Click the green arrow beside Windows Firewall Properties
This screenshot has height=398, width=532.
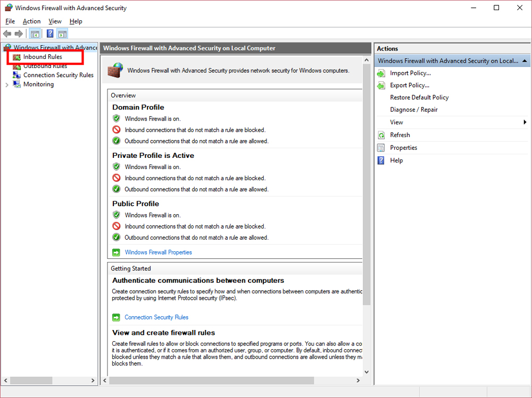[116, 252]
